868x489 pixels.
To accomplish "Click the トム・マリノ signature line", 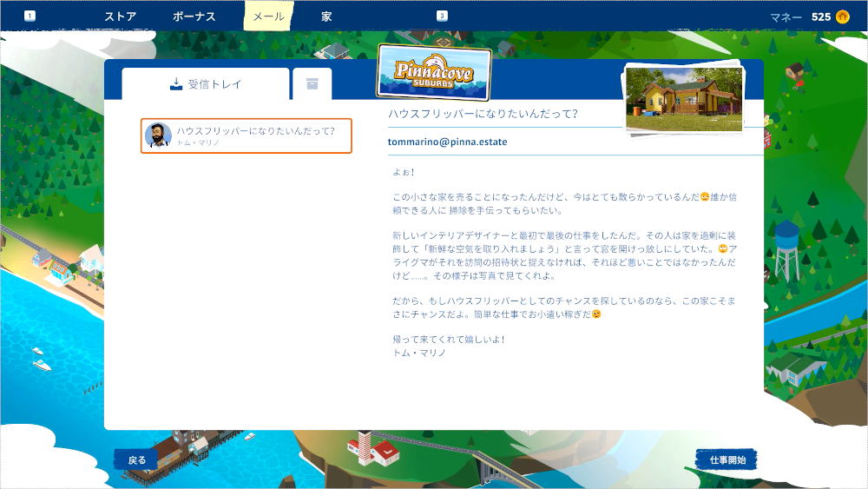I will (419, 353).
